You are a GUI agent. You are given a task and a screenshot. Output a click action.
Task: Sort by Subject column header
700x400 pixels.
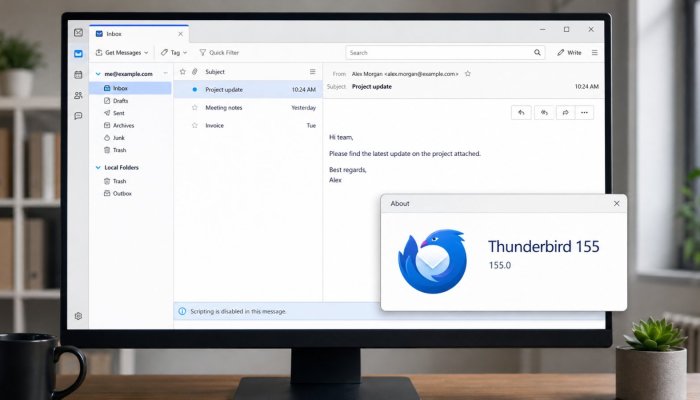pos(215,72)
